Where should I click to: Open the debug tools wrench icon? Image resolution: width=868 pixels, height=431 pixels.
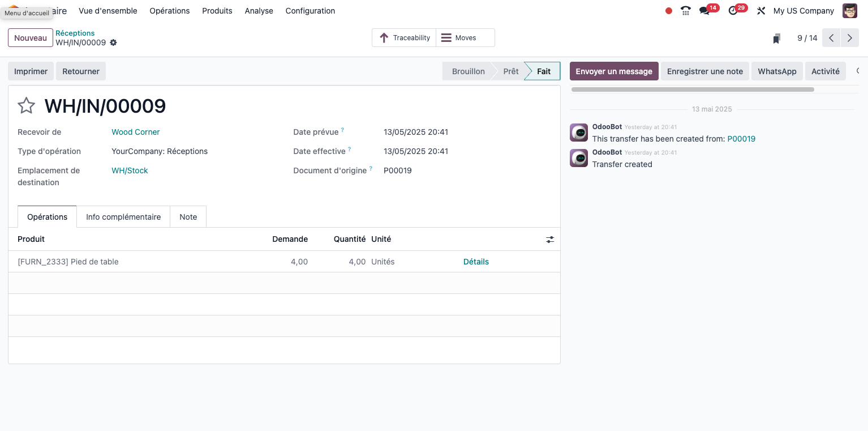pos(761,11)
